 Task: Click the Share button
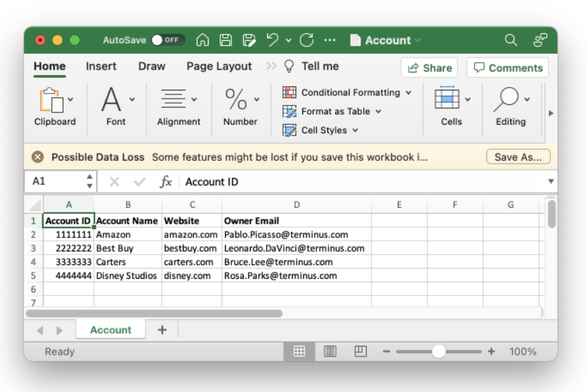click(x=430, y=68)
